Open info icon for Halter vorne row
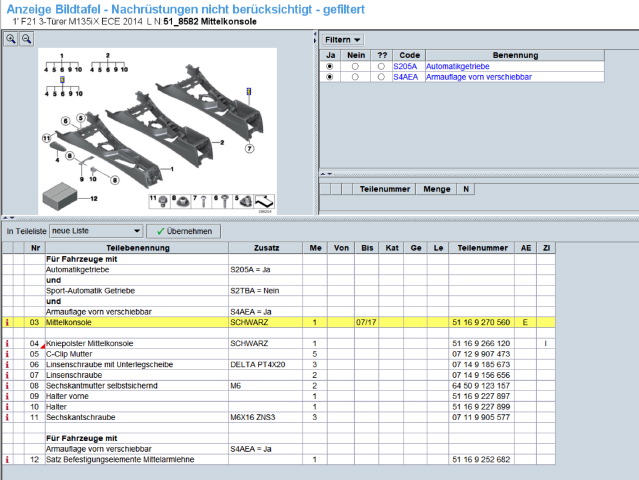 point(7,396)
